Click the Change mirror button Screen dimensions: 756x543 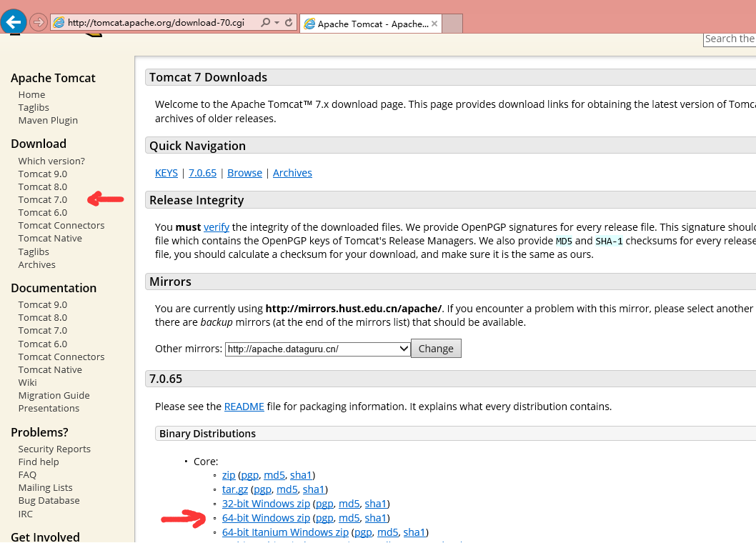click(436, 349)
